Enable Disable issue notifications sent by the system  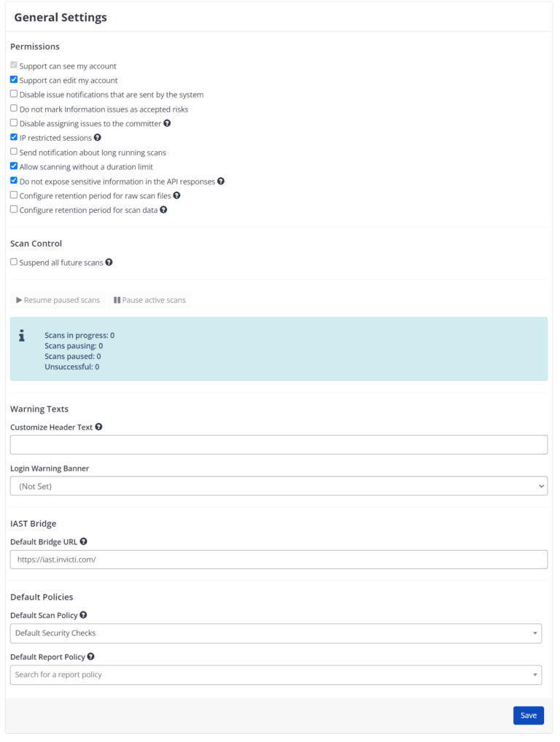coord(12,94)
